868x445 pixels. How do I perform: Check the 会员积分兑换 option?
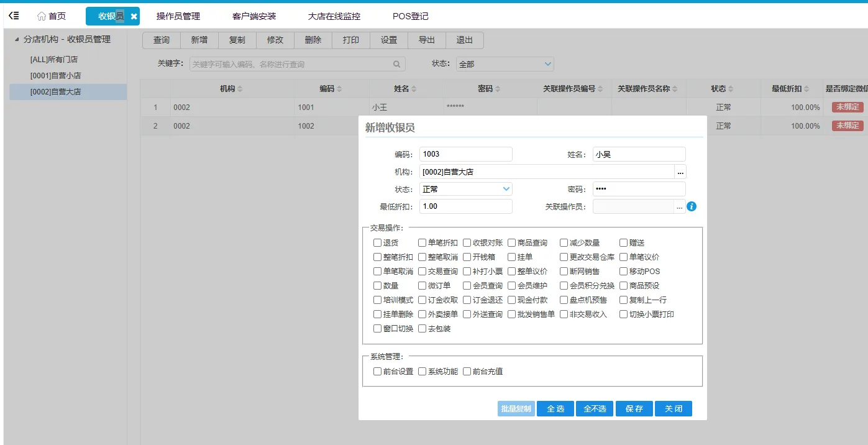(x=564, y=286)
